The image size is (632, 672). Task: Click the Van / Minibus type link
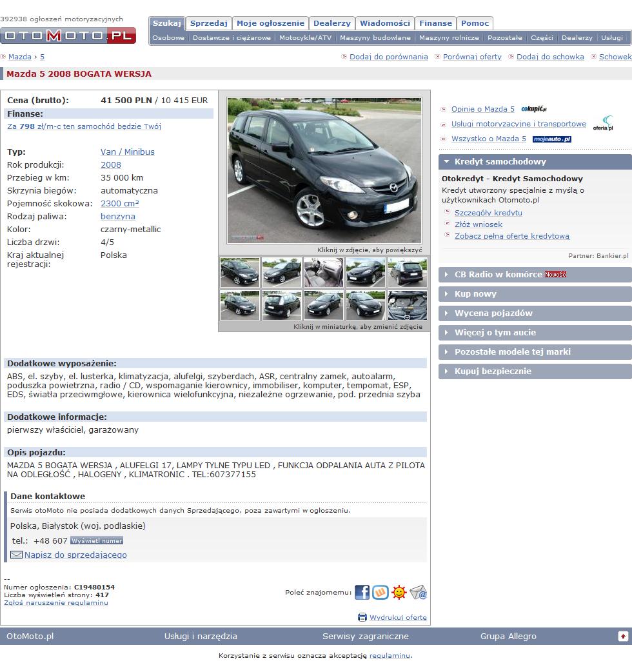128,152
